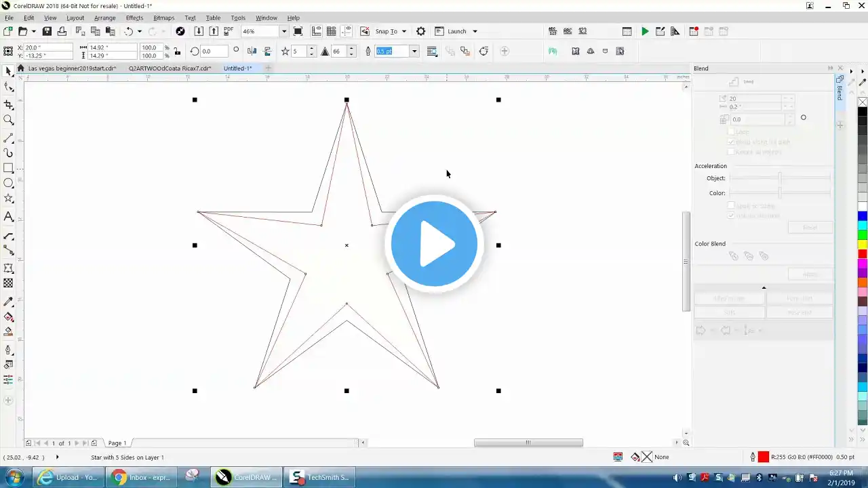Click the Export icon in toolbar
868x488 pixels.
click(214, 31)
